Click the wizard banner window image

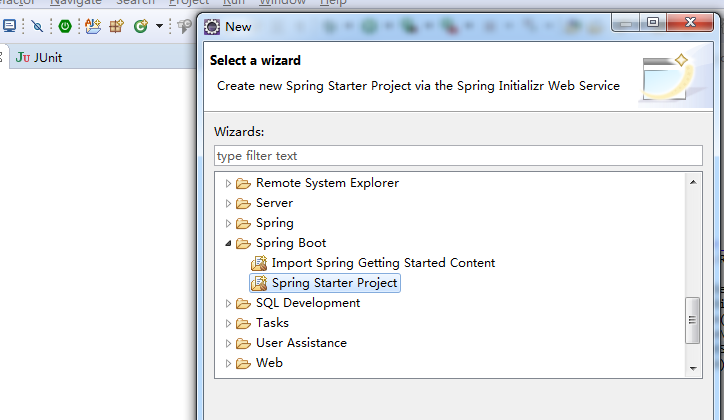(666, 78)
